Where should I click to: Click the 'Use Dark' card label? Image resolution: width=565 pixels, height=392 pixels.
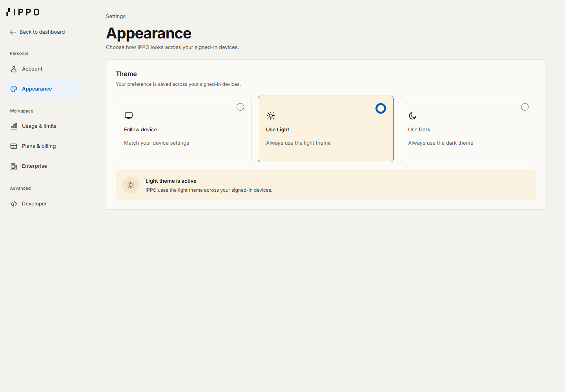coord(419,130)
